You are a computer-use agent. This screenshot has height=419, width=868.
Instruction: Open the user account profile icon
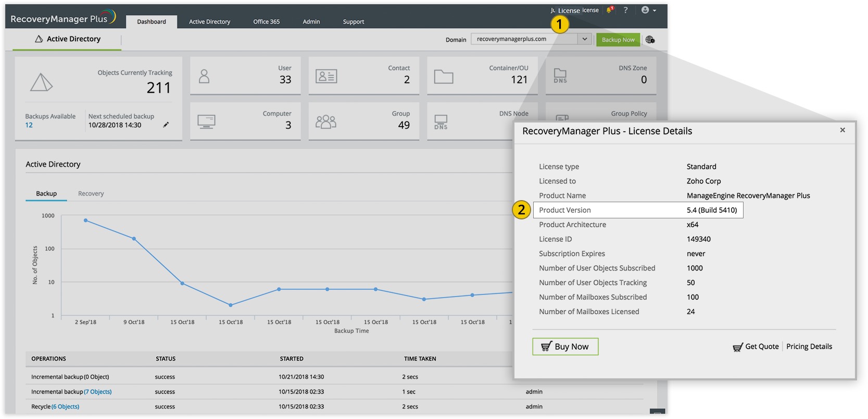(645, 10)
